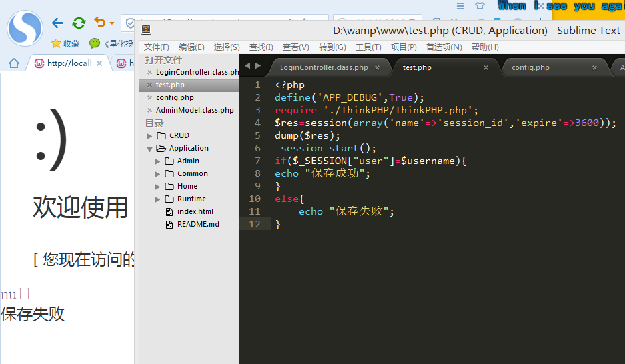
Task: Click the browser skin t-shirt icon
Action: 480,6
